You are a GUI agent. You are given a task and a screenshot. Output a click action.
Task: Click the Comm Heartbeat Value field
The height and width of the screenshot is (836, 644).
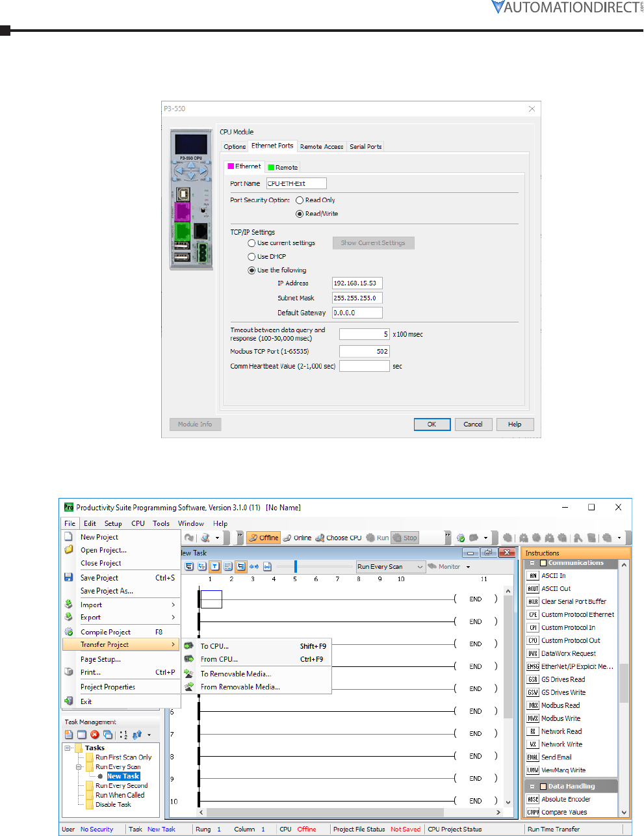click(x=364, y=367)
